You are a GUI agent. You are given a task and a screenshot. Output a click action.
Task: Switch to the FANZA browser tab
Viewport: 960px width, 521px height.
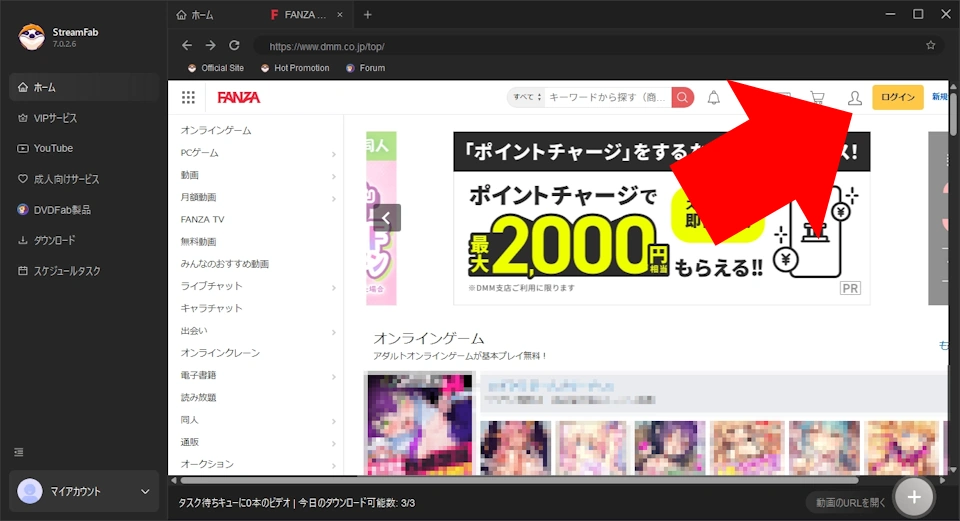click(x=300, y=15)
